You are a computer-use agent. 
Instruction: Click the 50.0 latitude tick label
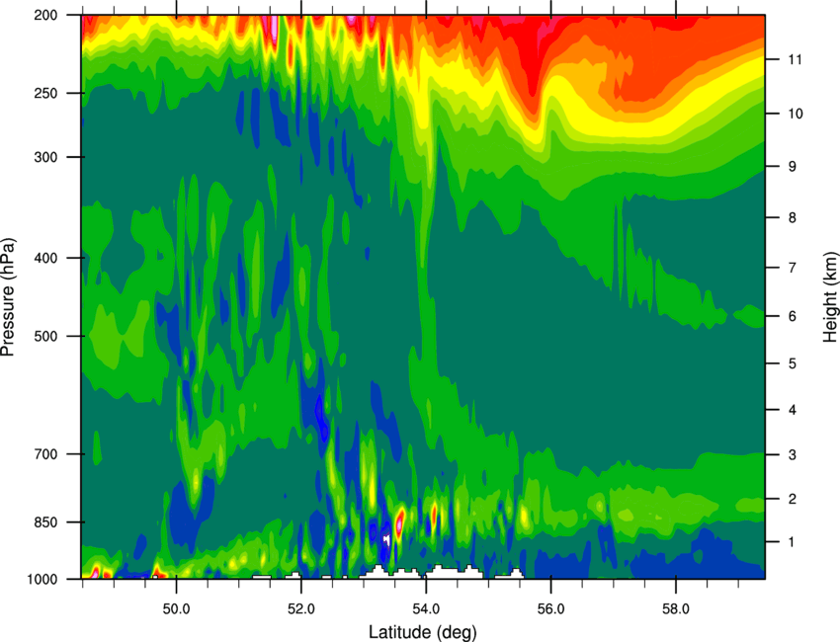coord(176,608)
